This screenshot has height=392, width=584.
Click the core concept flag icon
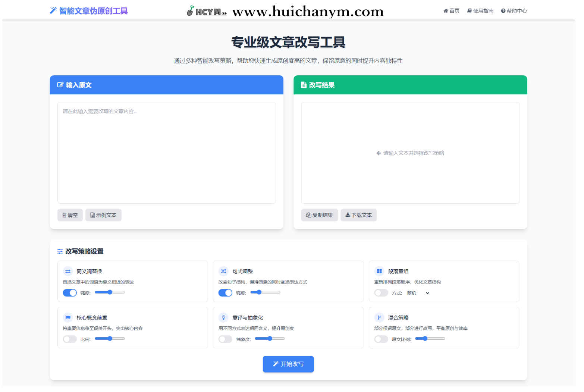[68, 317]
